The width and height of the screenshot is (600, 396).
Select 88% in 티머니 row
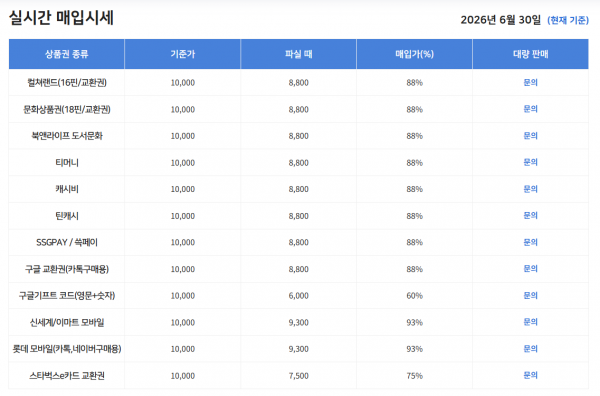point(414,163)
